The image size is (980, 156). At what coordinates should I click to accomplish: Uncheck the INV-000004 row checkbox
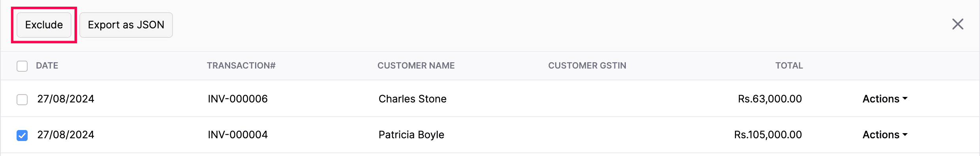tap(22, 135)
